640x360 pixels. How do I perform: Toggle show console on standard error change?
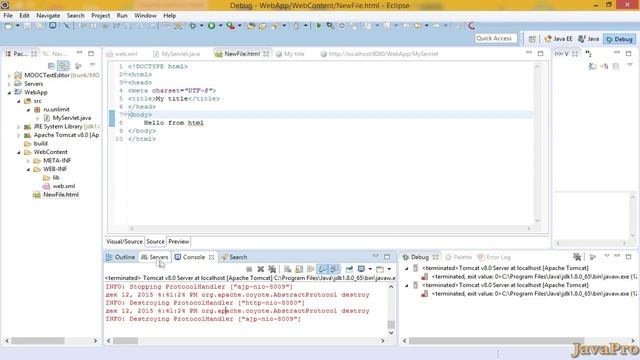pos(334,269)
